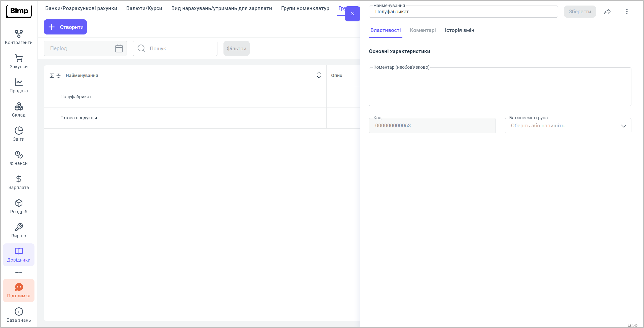Click the share arrow icon
The width and height of the screenshot is (644, 328).
click(607, 12)
